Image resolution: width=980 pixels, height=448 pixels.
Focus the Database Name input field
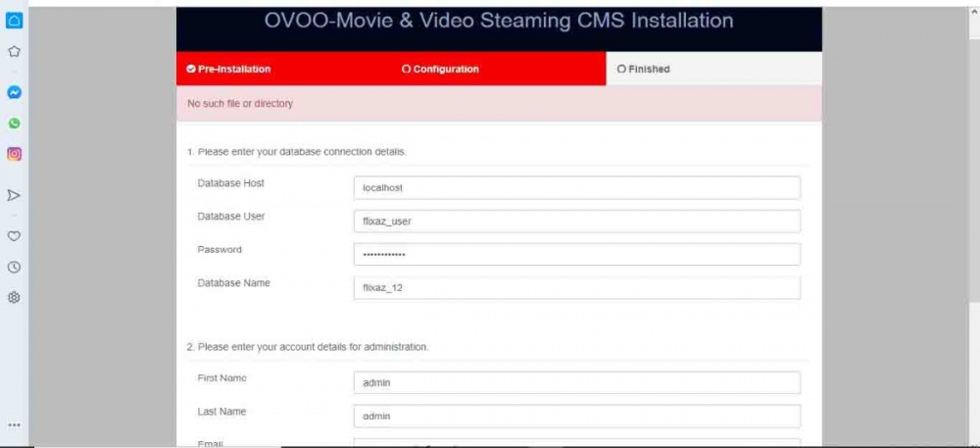[577, 288]
